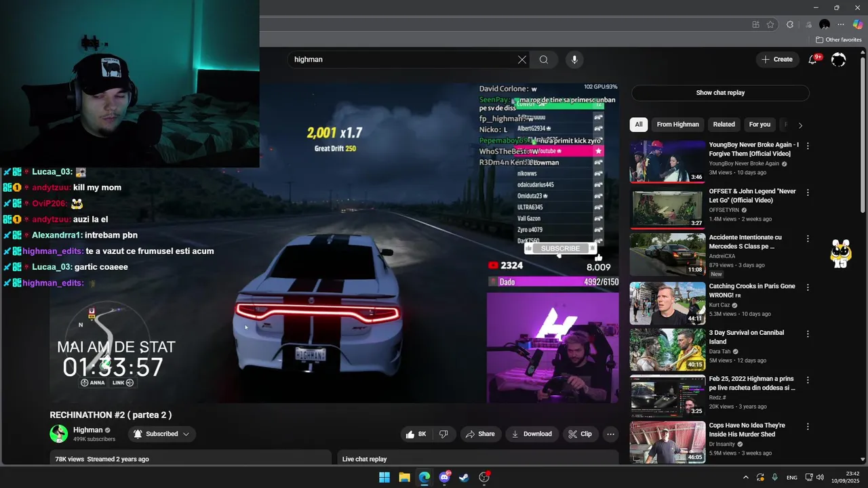Open options menu for Feb 25 Highman video

pyautogui.click(x=808, y=380)
